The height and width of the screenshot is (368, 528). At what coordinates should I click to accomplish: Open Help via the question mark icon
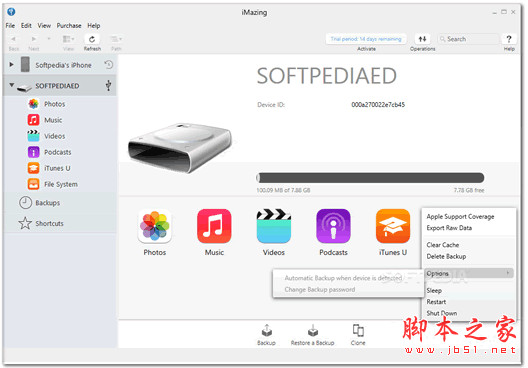509,39
